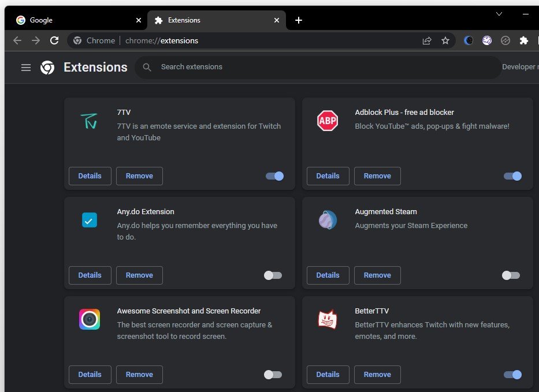The height and width of the screenshot is (392, 539).
Task: Click the 7TV extension logo
Action: click(90, 121)
